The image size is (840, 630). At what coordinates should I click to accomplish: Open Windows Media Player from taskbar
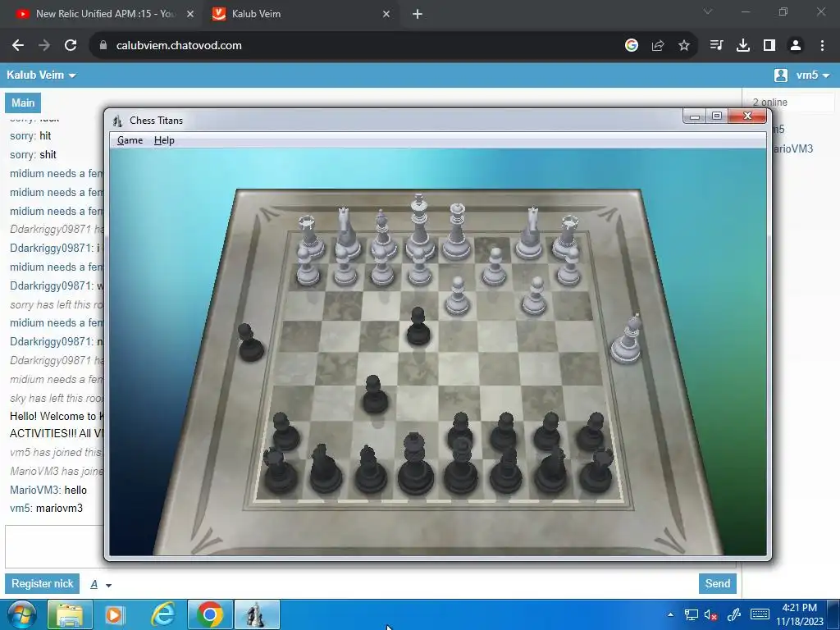point(114,615)
